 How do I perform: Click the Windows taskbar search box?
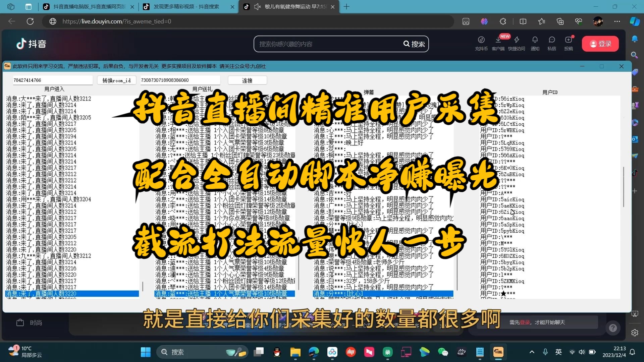(202, 352)
